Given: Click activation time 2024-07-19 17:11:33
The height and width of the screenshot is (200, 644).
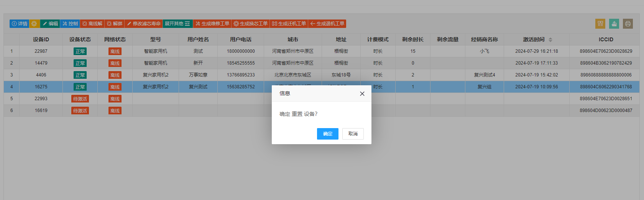Looking at the screenshot, I should pyautogui.click(x=537, y=63).
